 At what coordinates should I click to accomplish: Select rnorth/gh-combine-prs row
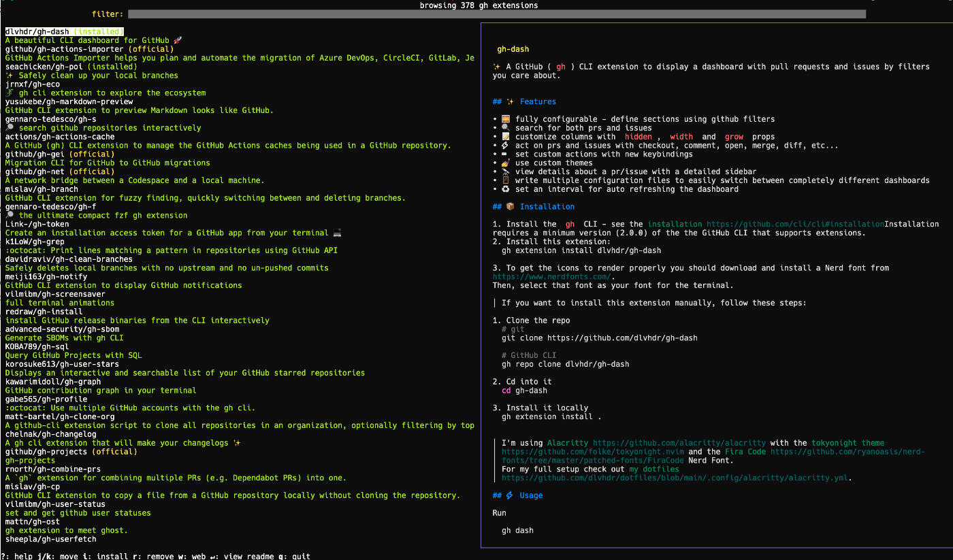(53, 470)
